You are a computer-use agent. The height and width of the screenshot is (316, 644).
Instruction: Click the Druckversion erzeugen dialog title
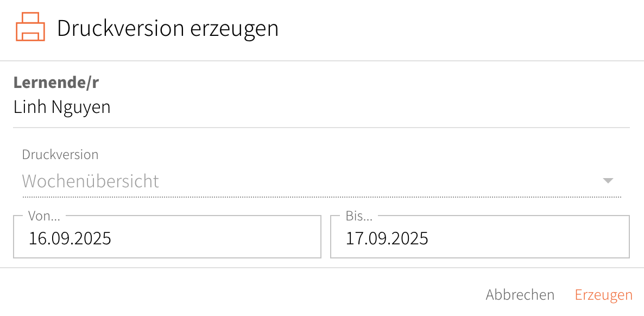pos(167,28)
